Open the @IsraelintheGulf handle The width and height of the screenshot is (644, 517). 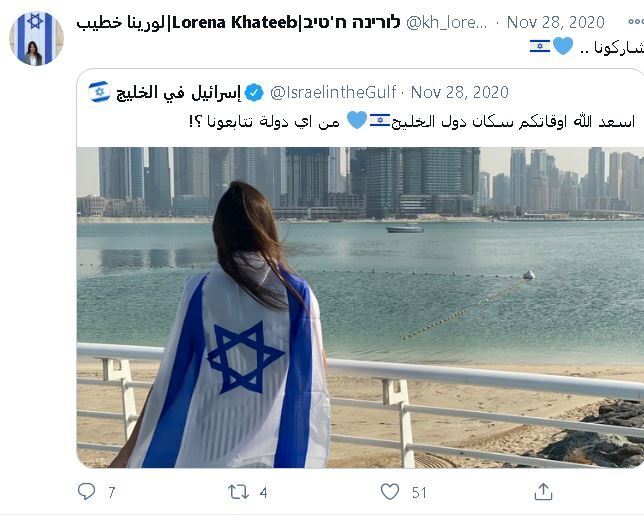333,92
